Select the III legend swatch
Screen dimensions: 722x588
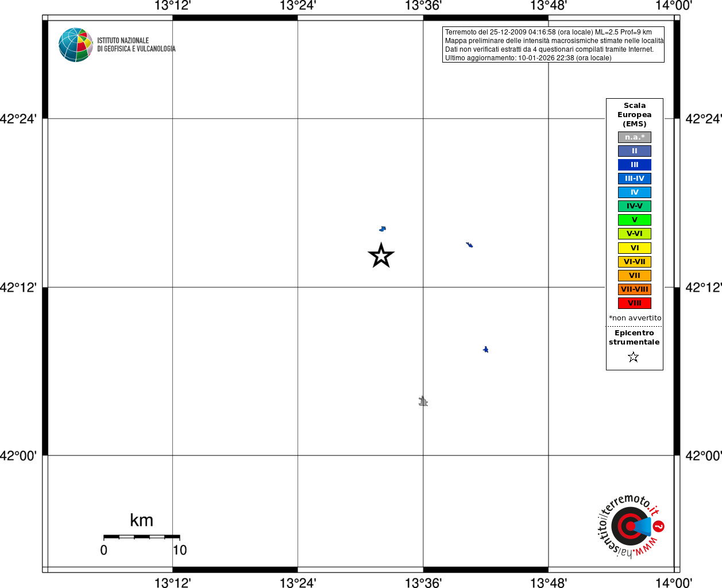click(635, 165)
